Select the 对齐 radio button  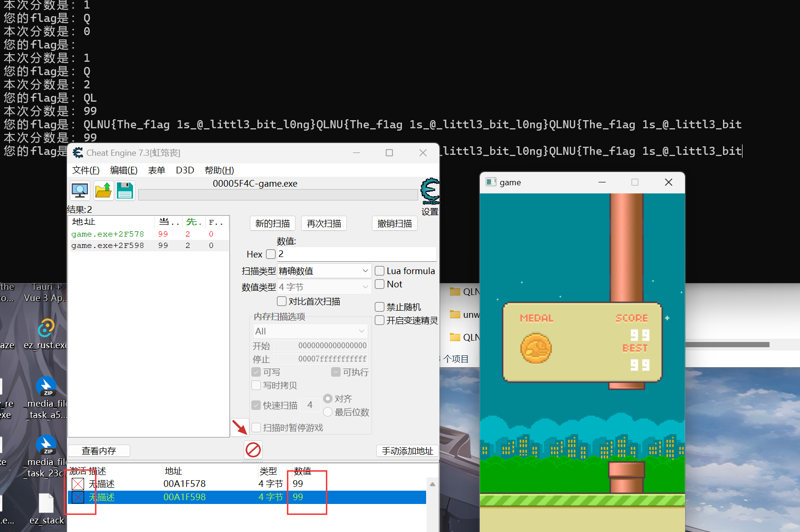tap(328, 399)
